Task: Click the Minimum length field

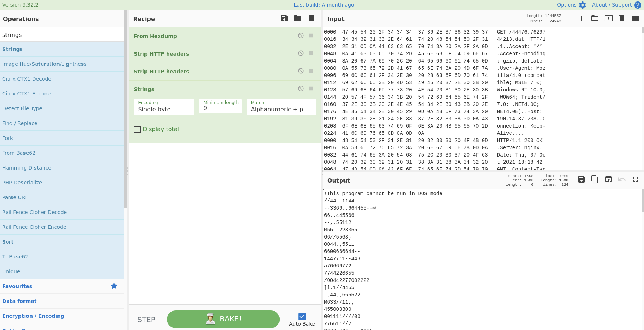Action: pos(220,106)
